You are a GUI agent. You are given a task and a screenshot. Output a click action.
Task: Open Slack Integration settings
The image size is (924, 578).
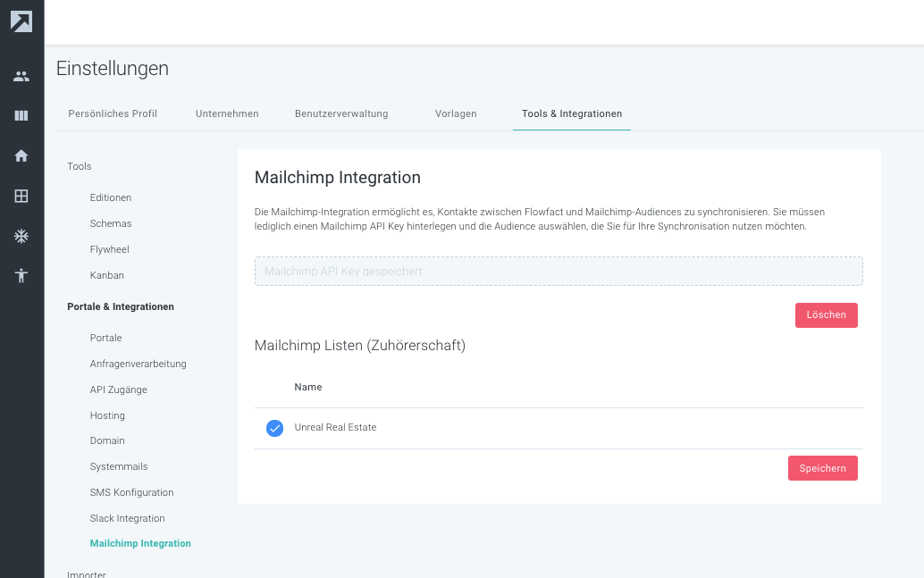(127, 518)
